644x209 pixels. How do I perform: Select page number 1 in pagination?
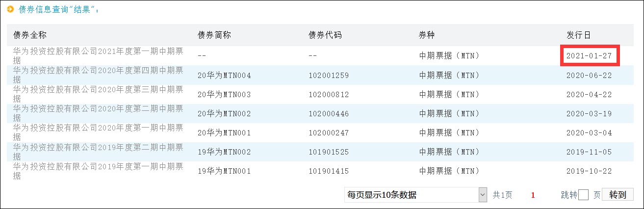click(x=533, y=195)
